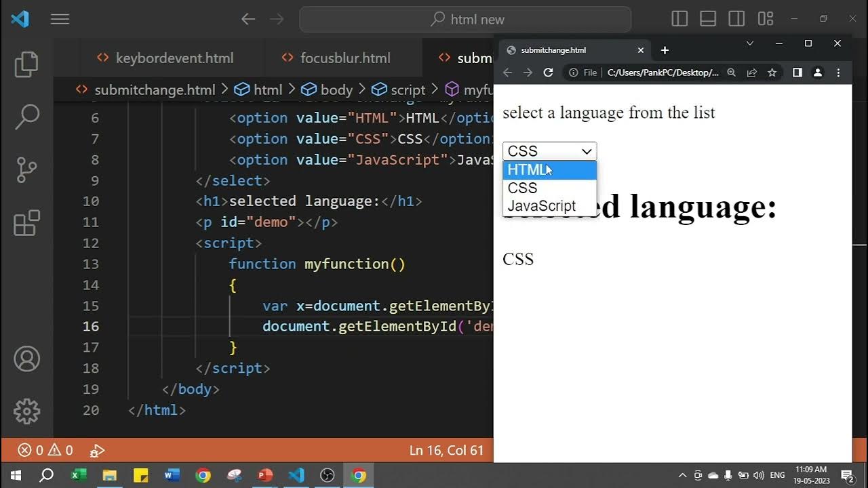Choose JavaScript from the dropdown list
Viewport: 868px width, 488px height.
549,205
